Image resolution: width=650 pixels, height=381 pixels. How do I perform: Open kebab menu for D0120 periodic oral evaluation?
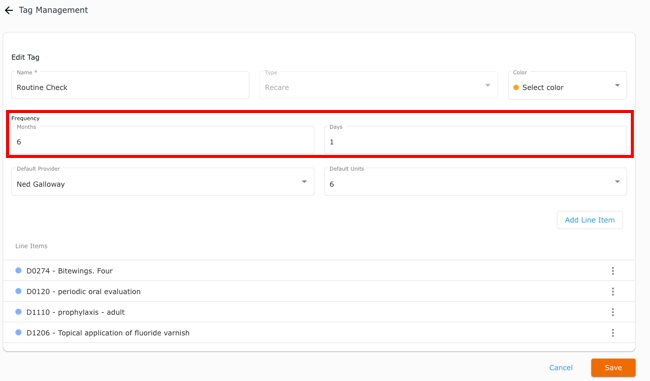613,291
